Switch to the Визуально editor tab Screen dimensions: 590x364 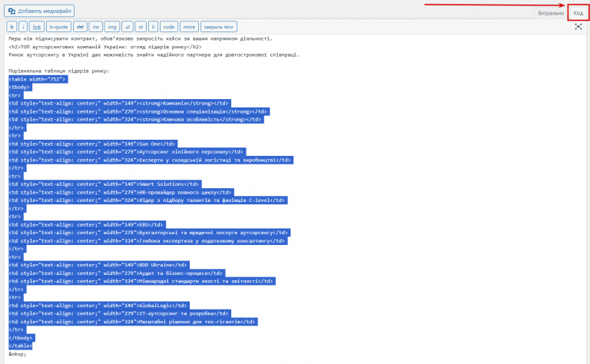[551, 13]
